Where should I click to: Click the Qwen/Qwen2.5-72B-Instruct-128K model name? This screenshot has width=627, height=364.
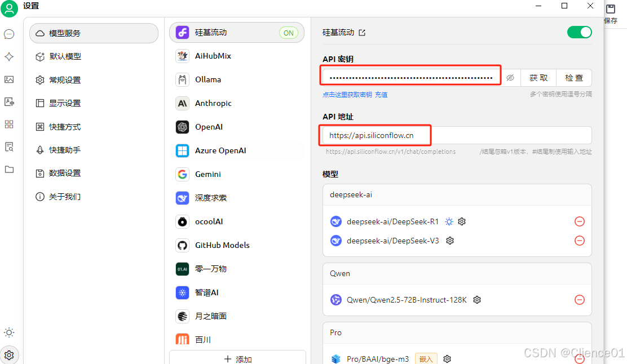(x=407, y=300)
